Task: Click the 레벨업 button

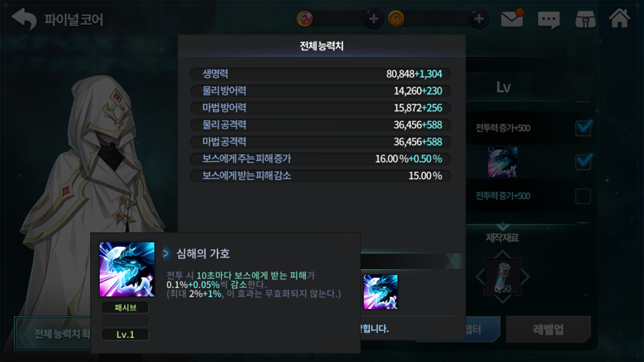Action: [x=548, y=329]
